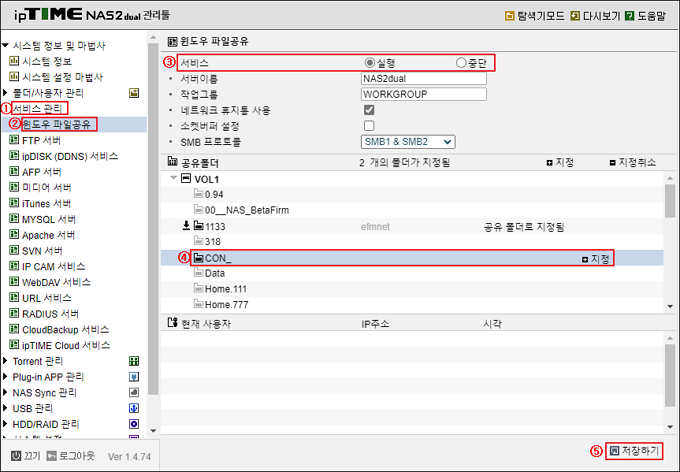The image size is (680, 472).
Task: Click ipTIME Cloud 서비스 icon
Action: (x=14, y=345)
